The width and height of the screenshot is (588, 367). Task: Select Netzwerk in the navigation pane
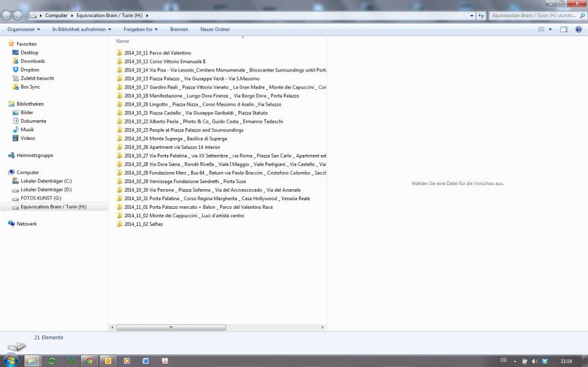point(22,224)
